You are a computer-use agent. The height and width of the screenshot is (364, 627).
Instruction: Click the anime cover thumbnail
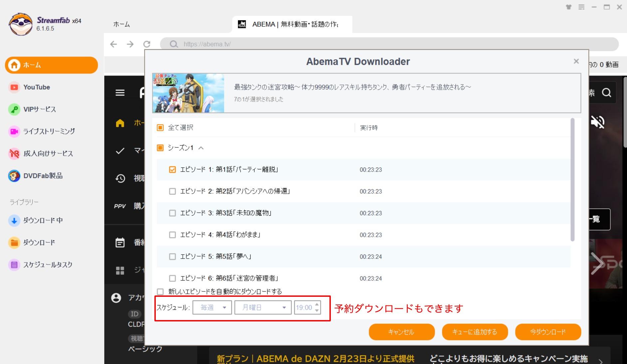click(x=188, y=93)
